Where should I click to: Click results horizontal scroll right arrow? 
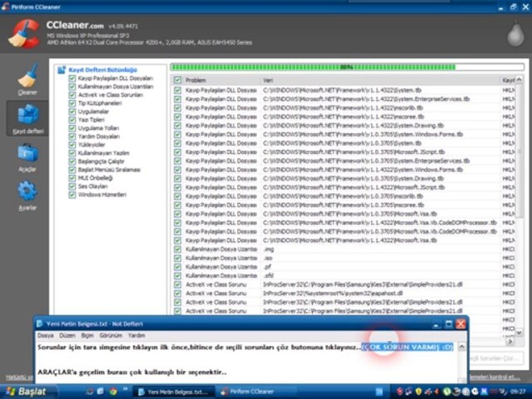coord(510,342)
